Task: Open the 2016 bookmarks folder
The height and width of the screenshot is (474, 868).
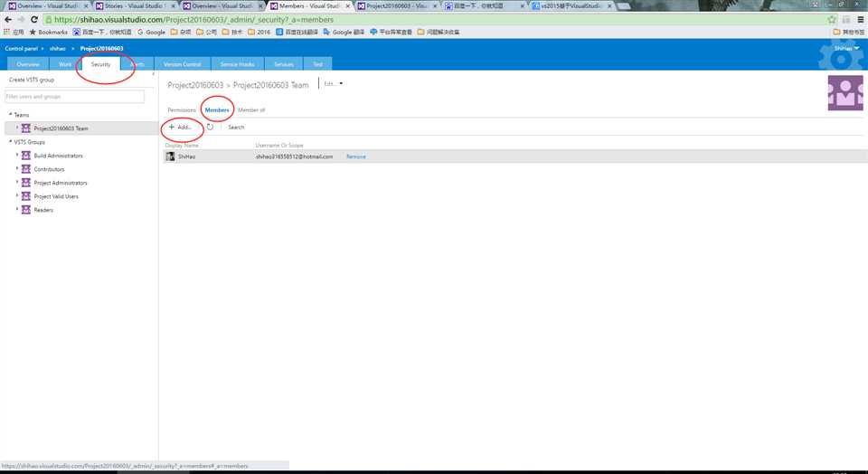Action: (x=259, y=33)
